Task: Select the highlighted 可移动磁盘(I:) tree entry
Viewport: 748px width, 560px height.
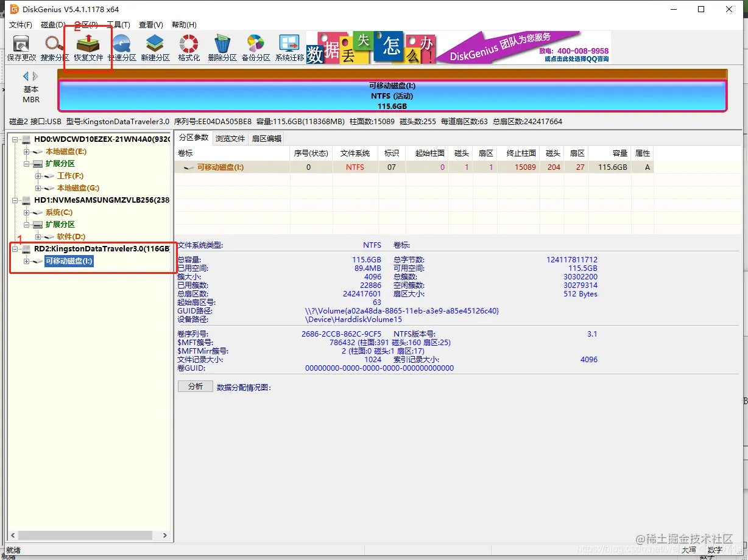Action: click(x=69, y=261)
